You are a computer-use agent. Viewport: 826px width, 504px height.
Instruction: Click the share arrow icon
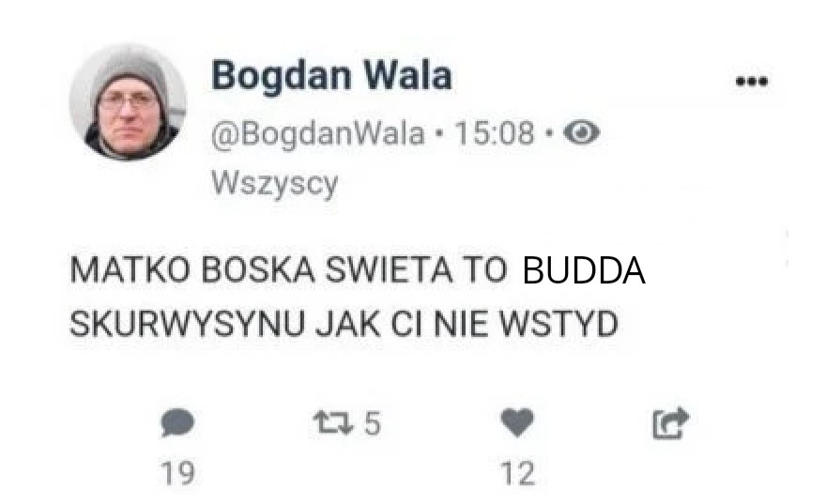click(x=670, y=423)
